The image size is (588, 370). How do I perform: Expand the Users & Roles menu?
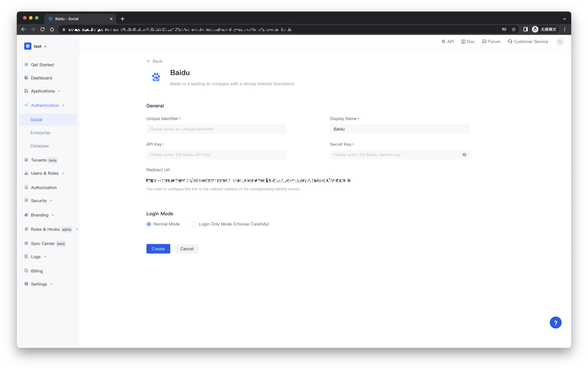click(x=44, y=173)
